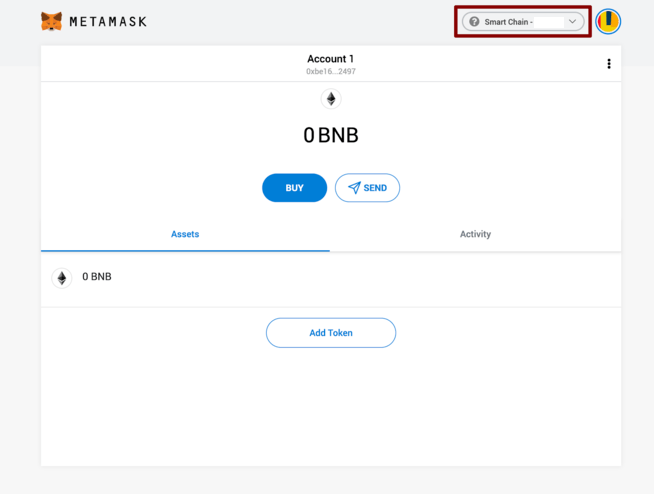The width and height of the screenshot is (654, 495).
Task: Copy address by clicking Account 1
Action: pos(330,59)
